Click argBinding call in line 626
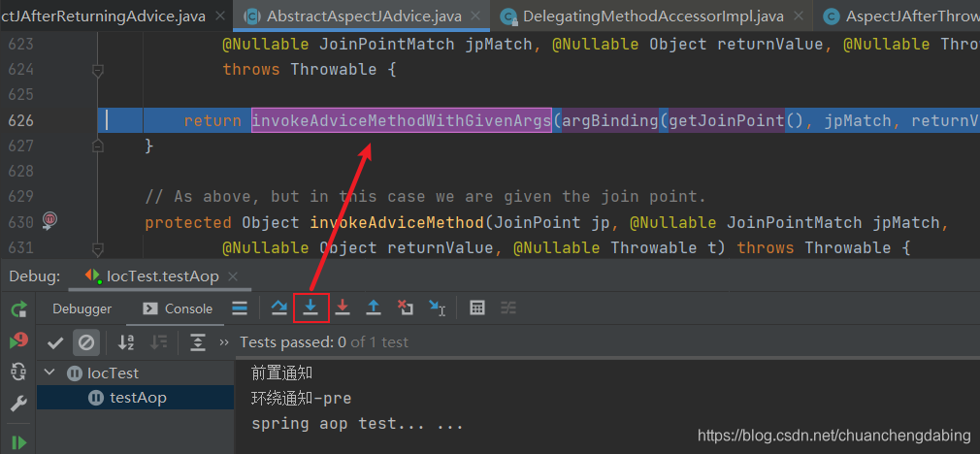 click(610, 120)
